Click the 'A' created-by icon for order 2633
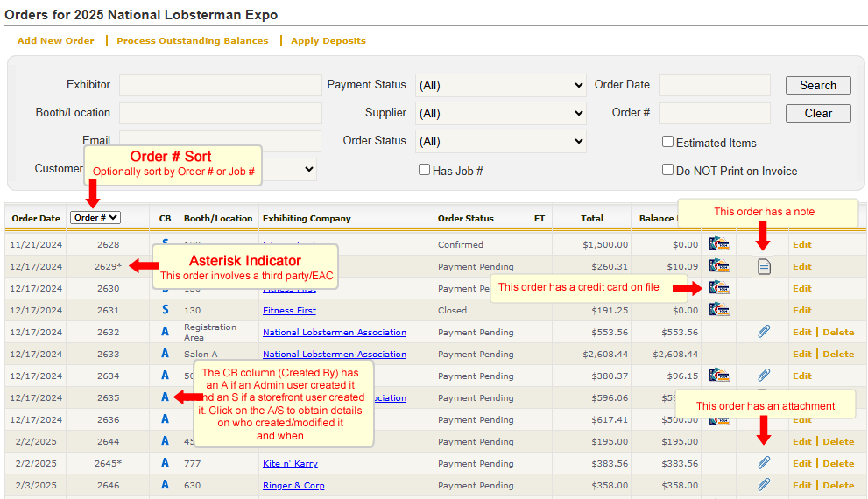868x499 pixels. pyautogui.click(x=165, y=354)
